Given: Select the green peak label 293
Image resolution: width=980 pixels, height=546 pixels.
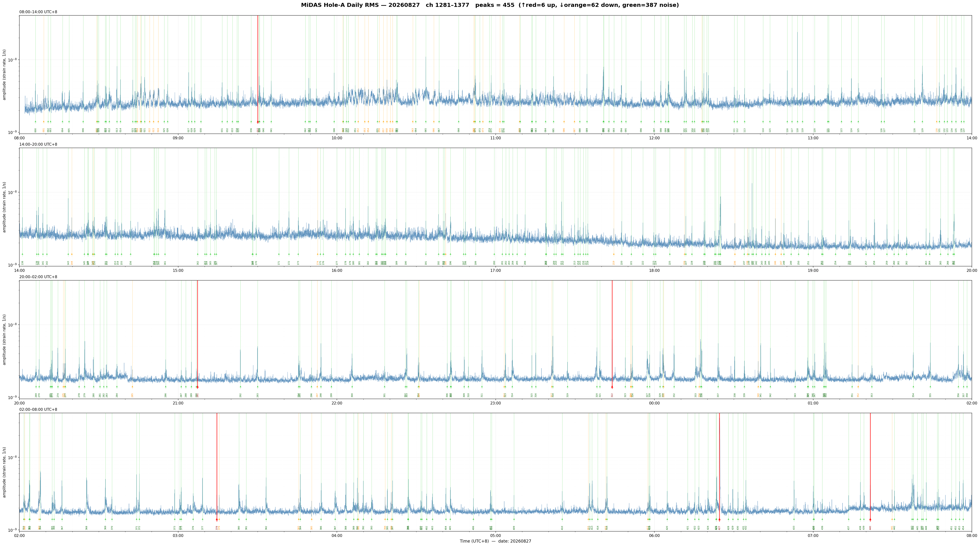Looking at the screenshot, I should 258,395.
